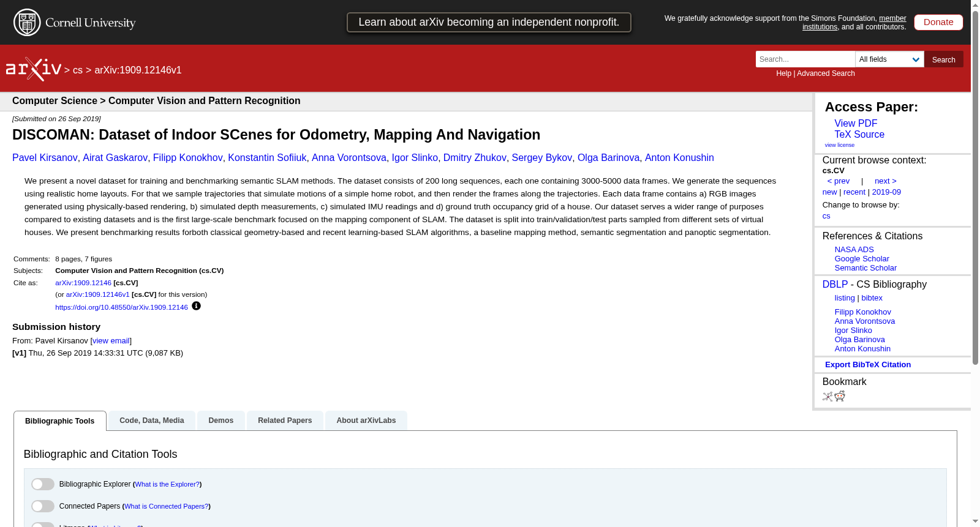Screen dimensions: 980x527
Task: Open the 2019-09 archive link
Action: click(886, 192)
